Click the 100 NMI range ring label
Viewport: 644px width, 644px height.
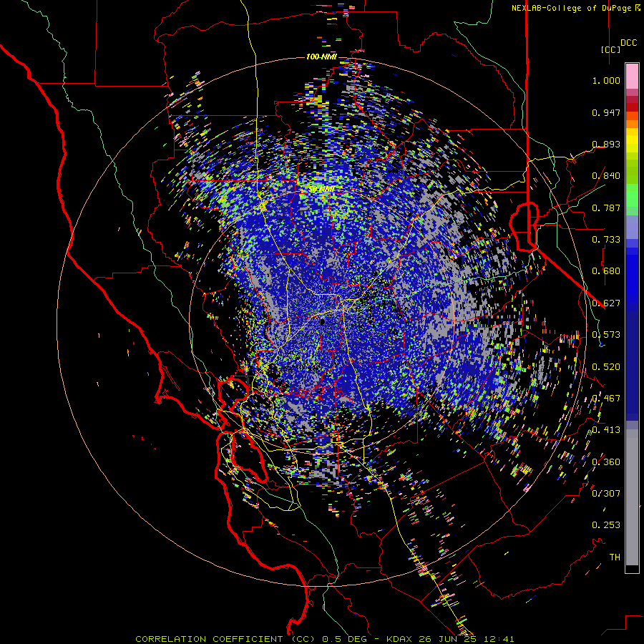321,57
